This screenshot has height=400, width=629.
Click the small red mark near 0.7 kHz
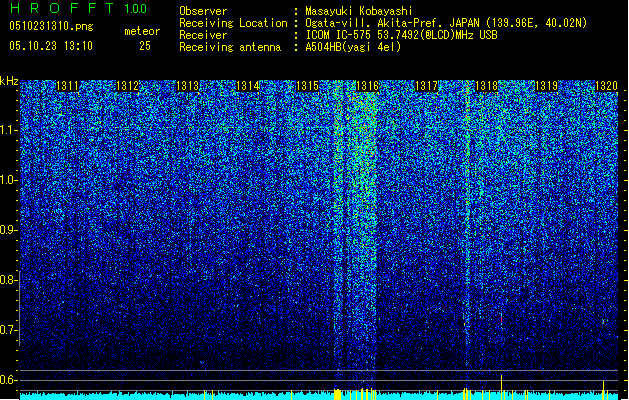501,319
